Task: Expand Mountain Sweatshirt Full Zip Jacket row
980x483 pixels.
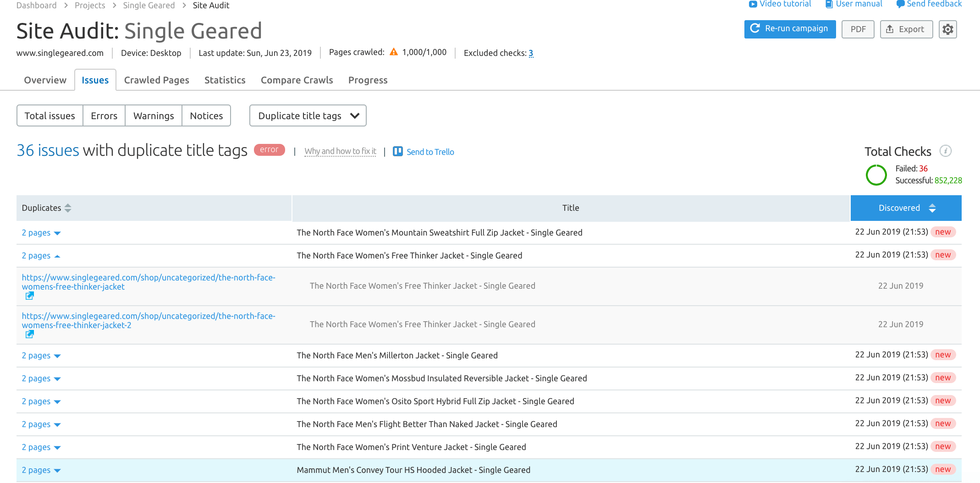Action: [x=41, y=233]
